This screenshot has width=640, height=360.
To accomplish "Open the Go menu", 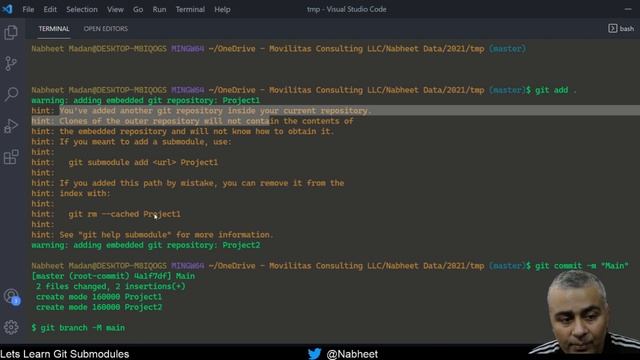I will pyautogui.click(x=138, y=9).
